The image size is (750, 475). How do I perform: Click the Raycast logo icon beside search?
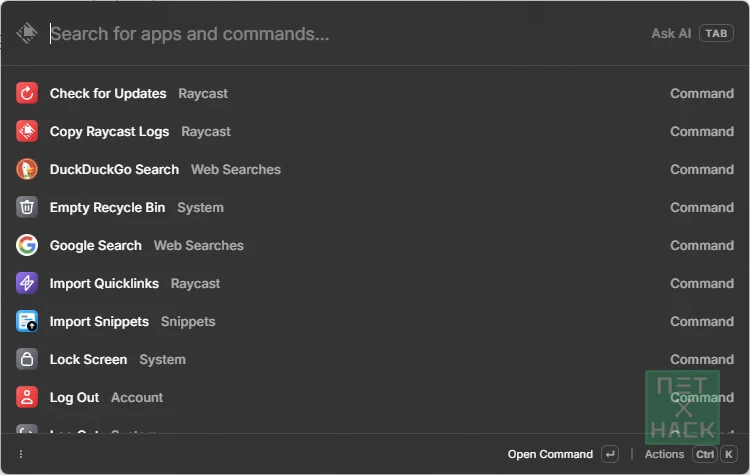(x=27, y=33)
